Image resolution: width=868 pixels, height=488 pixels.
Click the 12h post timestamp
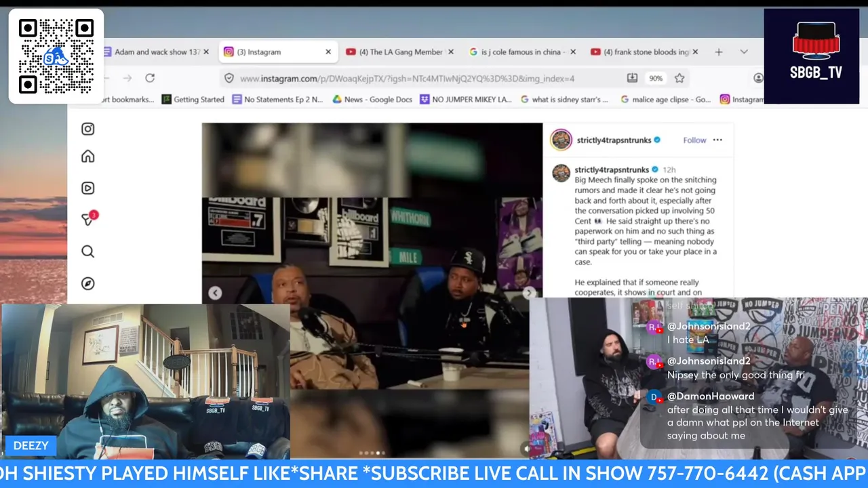pos(669,169)
